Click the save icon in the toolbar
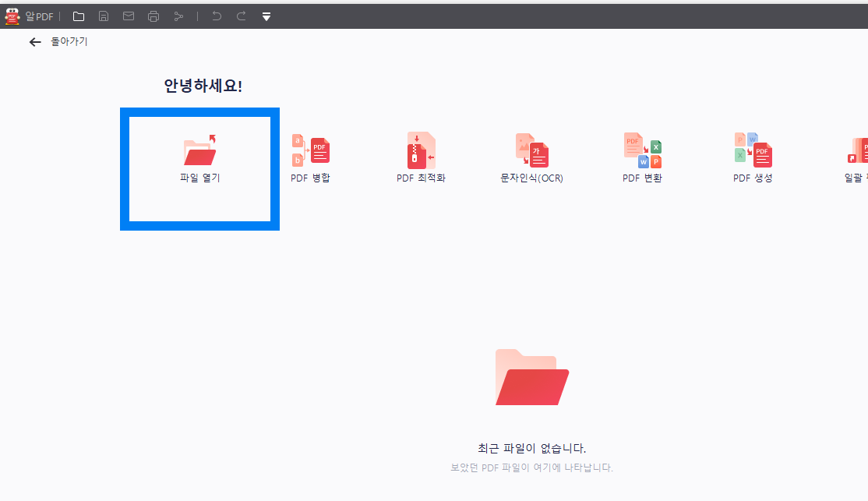The width and height of the screenshot is (868, 501). click(104, 16)
